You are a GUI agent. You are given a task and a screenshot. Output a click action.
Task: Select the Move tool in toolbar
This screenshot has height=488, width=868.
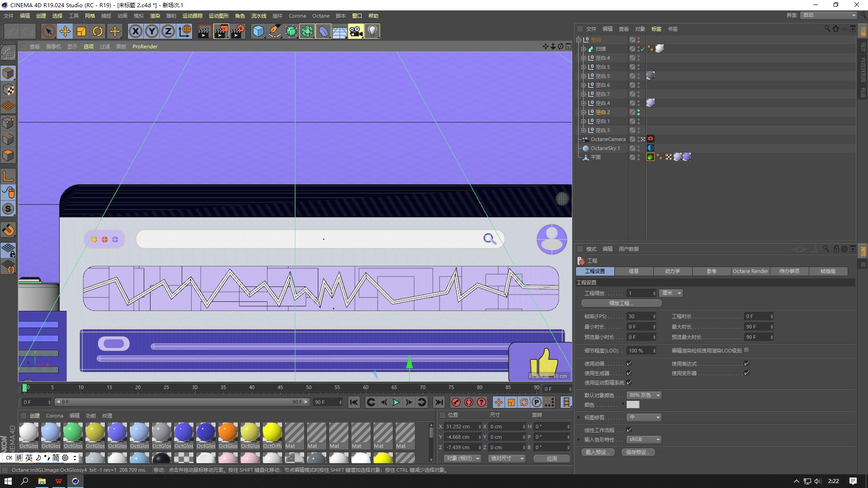coord(65,32)
